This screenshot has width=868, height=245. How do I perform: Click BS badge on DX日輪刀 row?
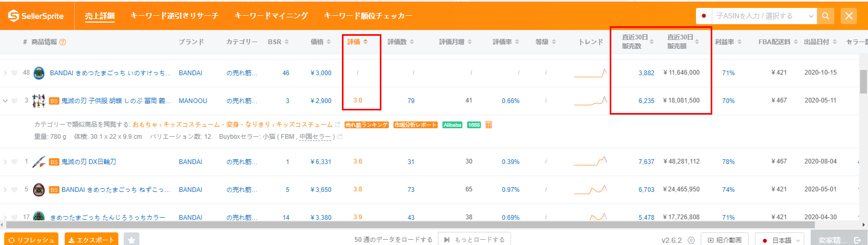[x=54, y=162]
